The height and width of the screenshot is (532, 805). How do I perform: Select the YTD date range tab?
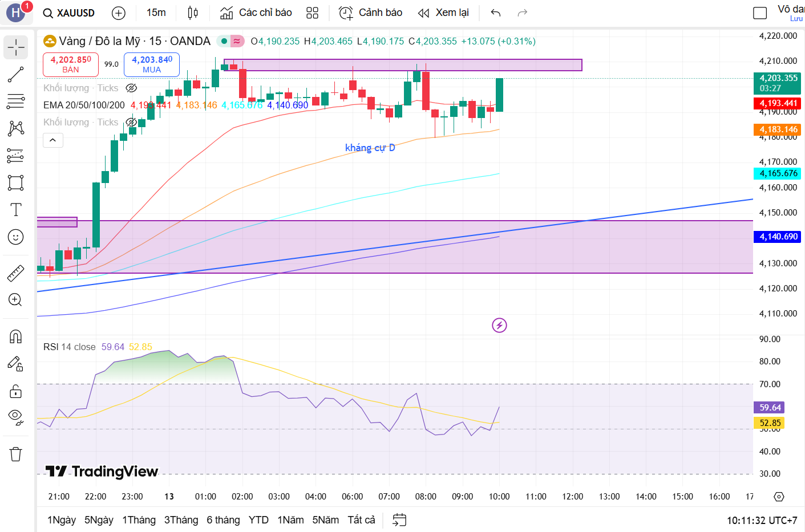[x=258, y=520]
